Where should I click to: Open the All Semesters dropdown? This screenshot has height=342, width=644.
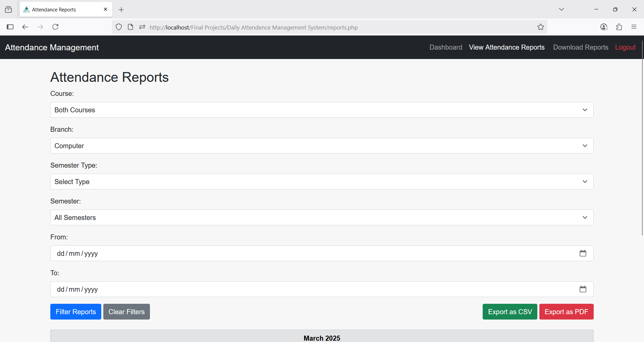click(x=322, y=218)
